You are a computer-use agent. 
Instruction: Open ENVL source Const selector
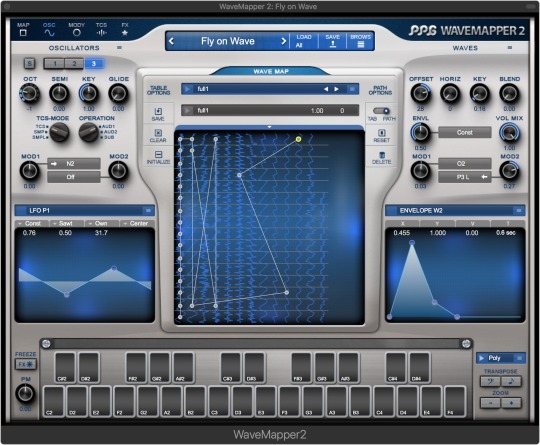[465, 132]
